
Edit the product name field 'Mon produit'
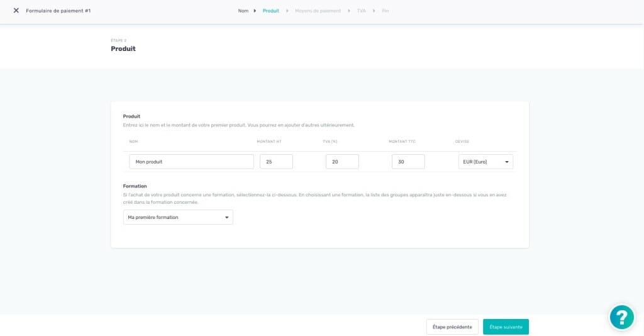coord(191,162)
